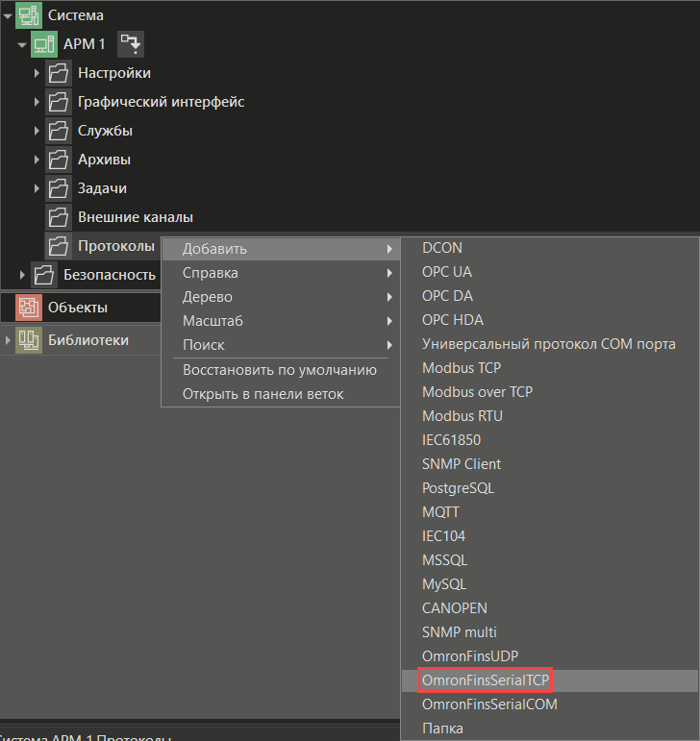Click the green Система root icon
The width and height of the screenshot is (700, 741).
click(x=30, y=14)
